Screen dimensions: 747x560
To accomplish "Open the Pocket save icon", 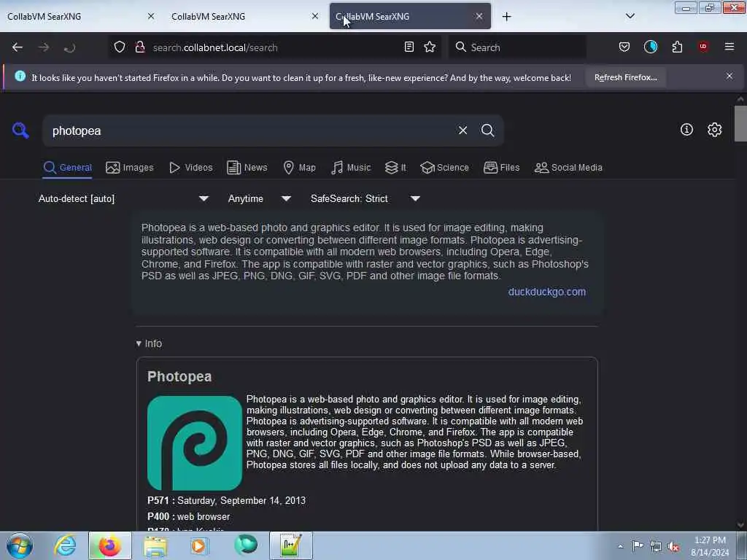I will click(624, 47).
